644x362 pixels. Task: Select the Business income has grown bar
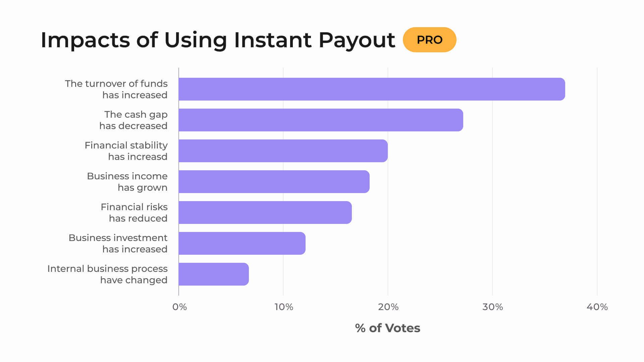[274, 182]
